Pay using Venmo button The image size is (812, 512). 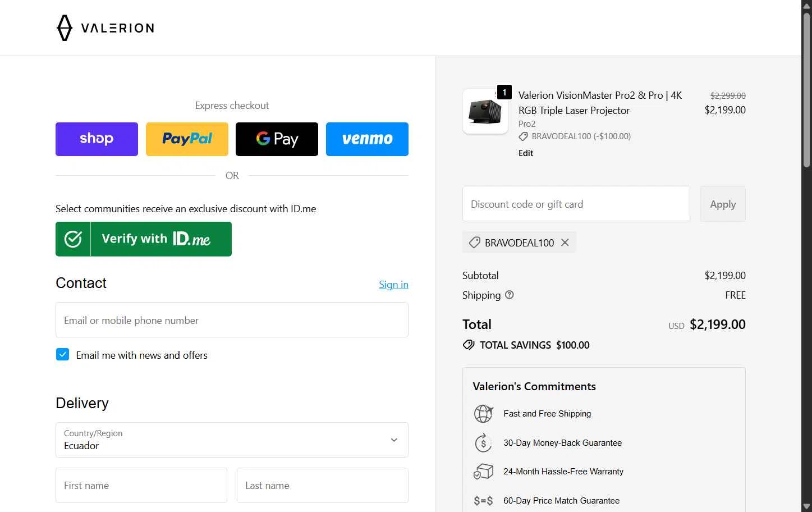(x=367, y=139)
